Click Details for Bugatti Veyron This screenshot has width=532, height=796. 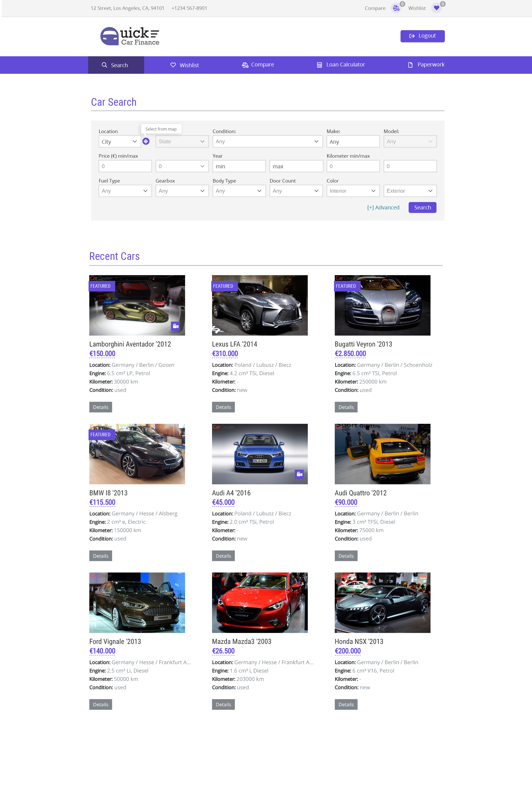(346, 407)
